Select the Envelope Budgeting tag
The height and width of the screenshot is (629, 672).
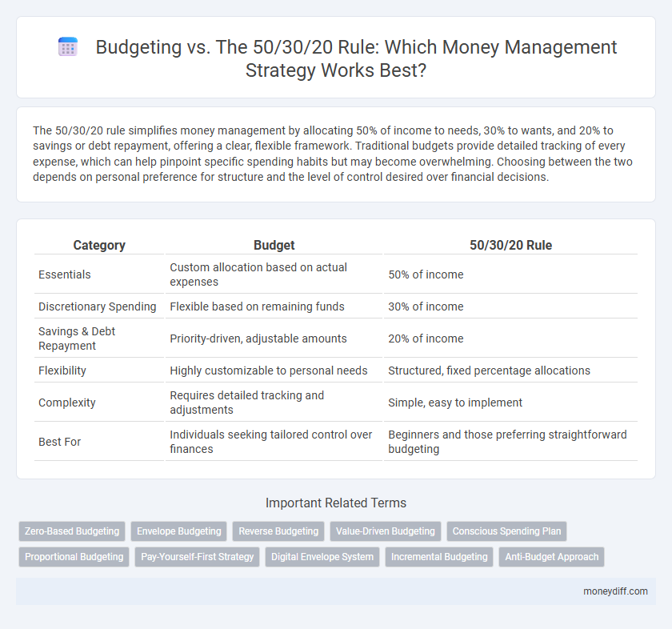pyautogui.click(x=178, y=531)
